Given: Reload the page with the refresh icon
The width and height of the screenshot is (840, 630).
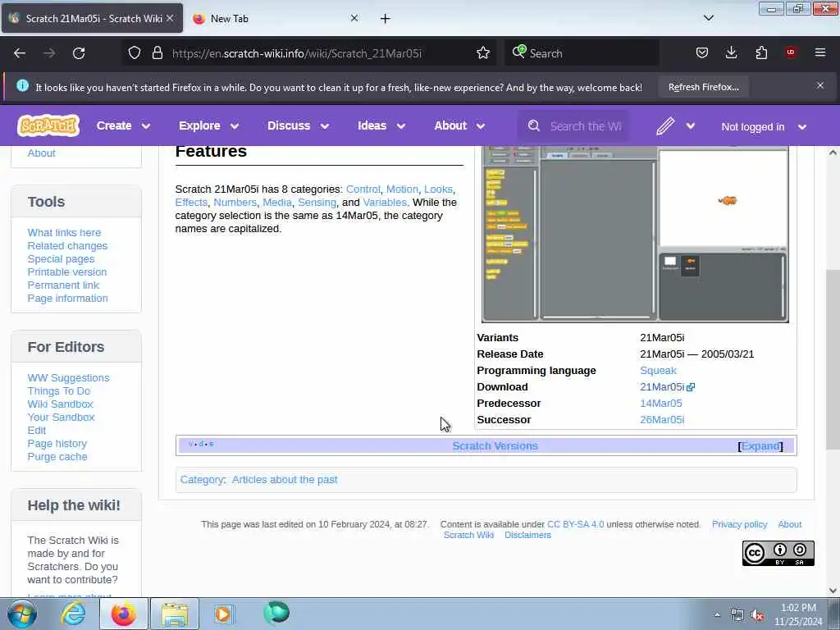Looking at the screenshot, I should 79,53.
